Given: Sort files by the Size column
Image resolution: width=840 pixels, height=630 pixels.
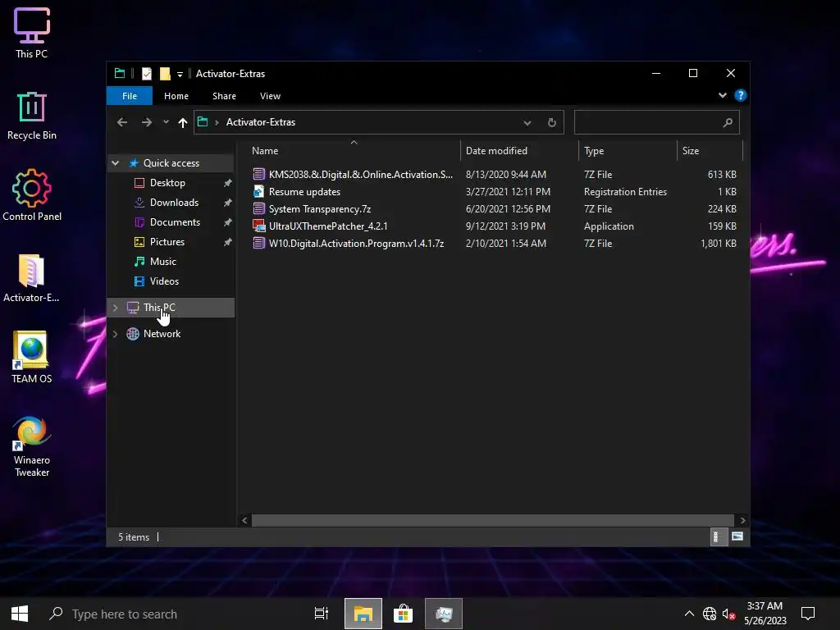Looking at the screenshot, I should [710, 151].
